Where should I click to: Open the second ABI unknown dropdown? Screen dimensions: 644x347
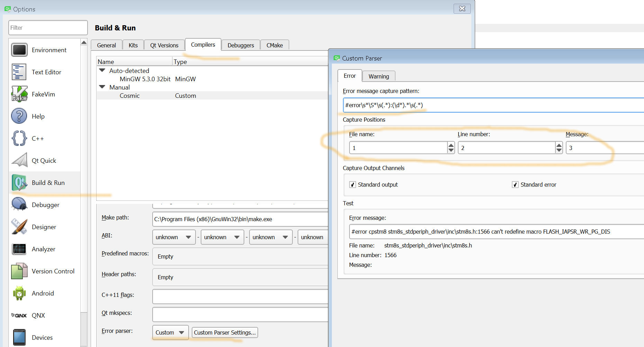(x=222, y=237)
